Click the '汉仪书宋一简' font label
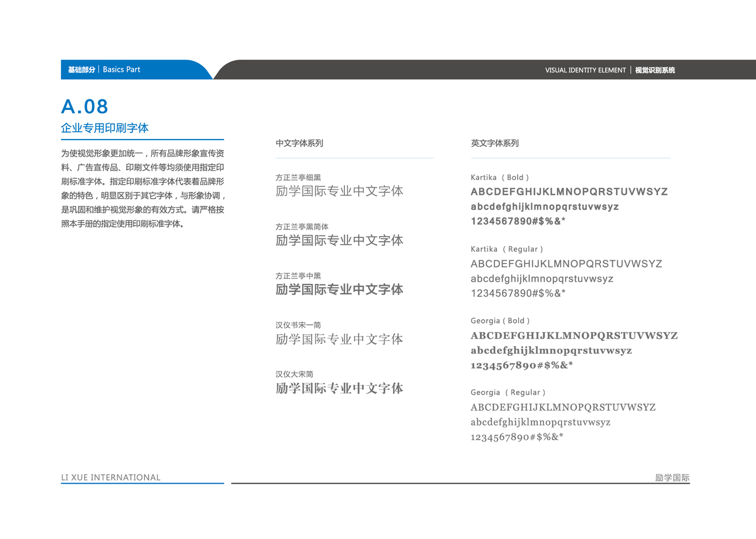 [298, 325]
